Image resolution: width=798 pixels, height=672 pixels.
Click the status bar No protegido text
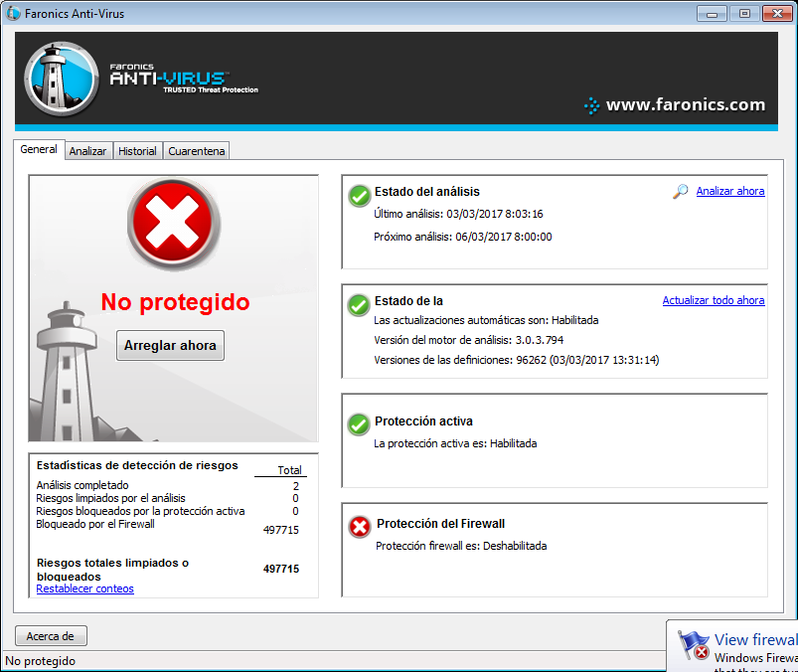[x=40, y=661]
